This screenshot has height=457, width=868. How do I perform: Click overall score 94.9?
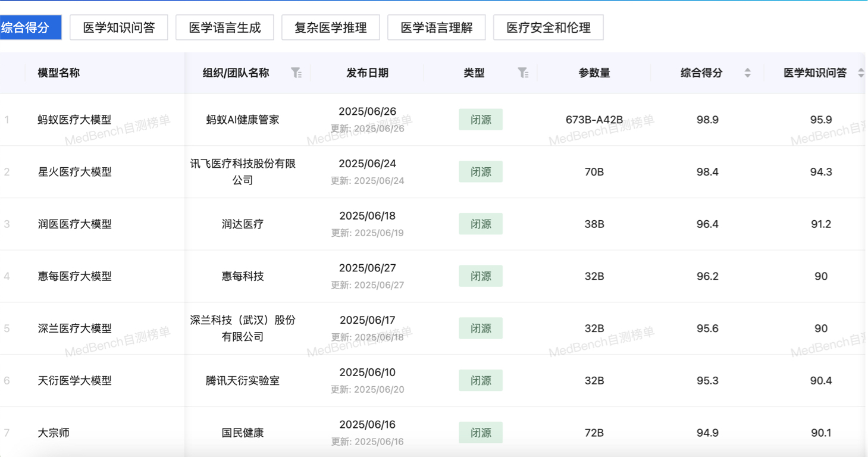(x=707, y=433)
